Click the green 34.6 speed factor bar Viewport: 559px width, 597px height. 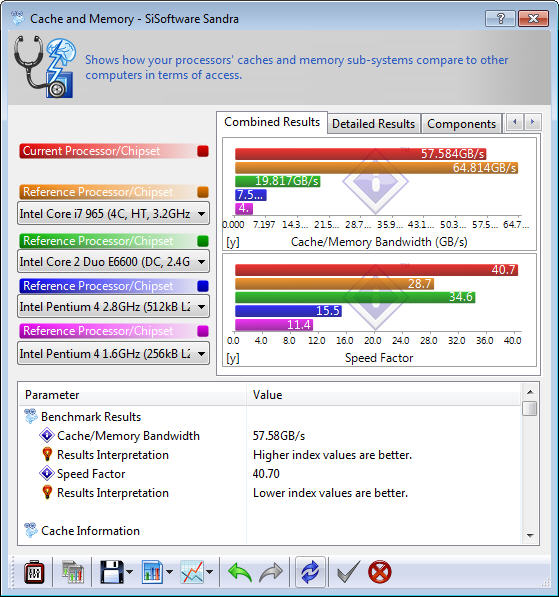(355, 297)
